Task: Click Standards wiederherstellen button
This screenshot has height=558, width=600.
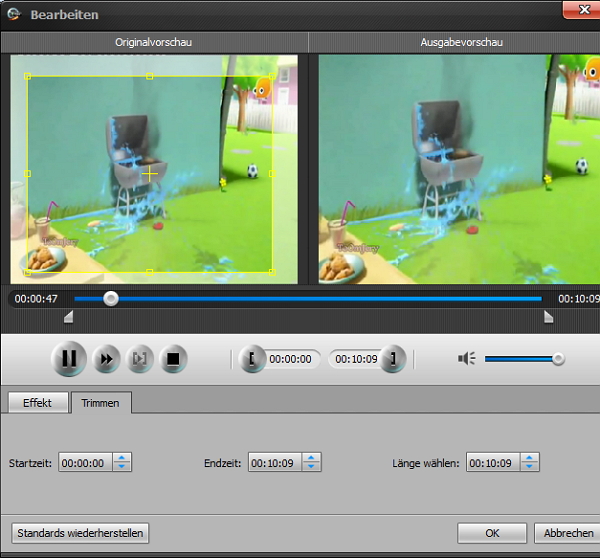Action: coord(80,533)
